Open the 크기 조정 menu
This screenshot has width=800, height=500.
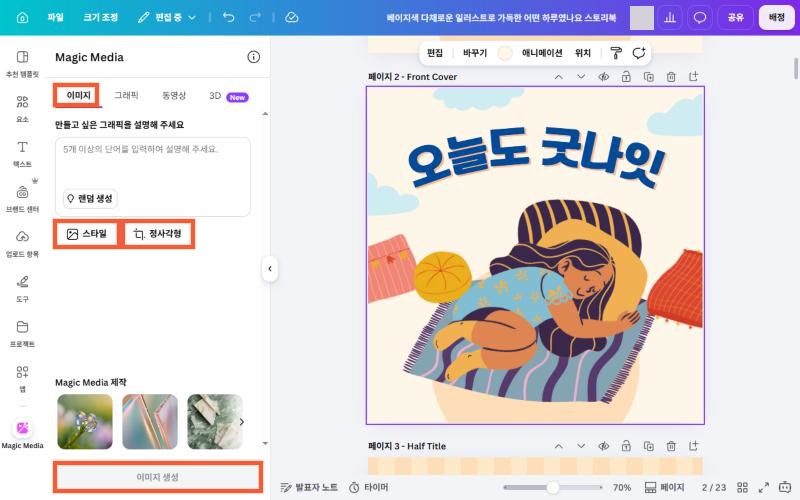[x=101, y=17]
